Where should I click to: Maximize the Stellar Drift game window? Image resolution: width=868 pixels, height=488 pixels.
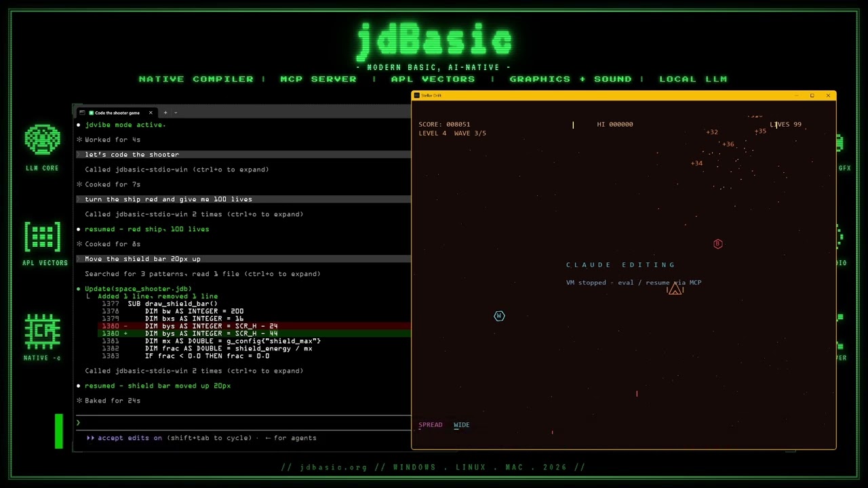point(812,96)
